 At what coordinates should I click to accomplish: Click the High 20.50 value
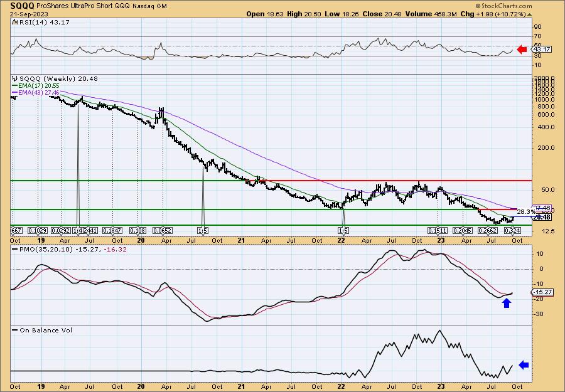pyautogui.click(x=304, y=14)
